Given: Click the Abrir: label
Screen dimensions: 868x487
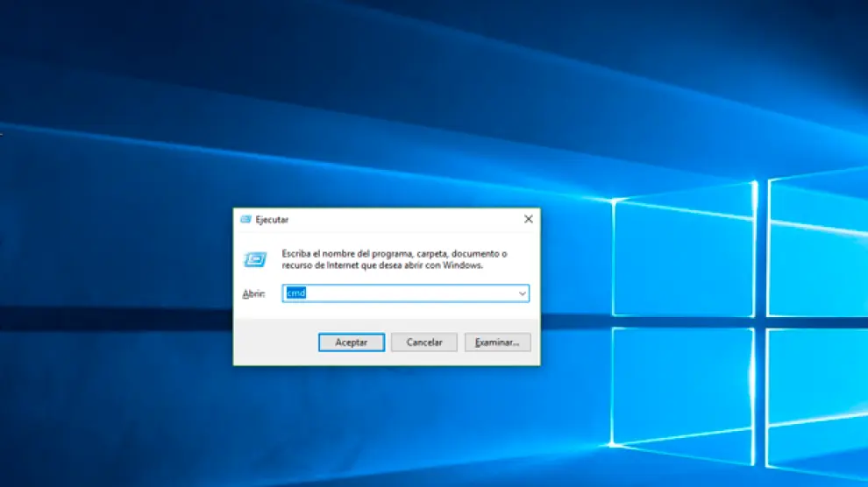Looking at the screenshot, I should pyautogui.click(x=253, y=294).
